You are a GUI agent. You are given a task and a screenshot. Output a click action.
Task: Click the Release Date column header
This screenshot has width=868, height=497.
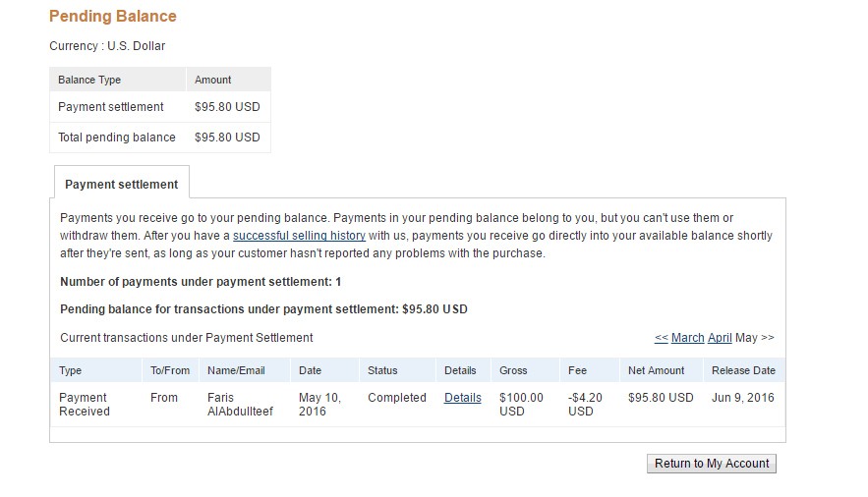(x=743, y=370)
